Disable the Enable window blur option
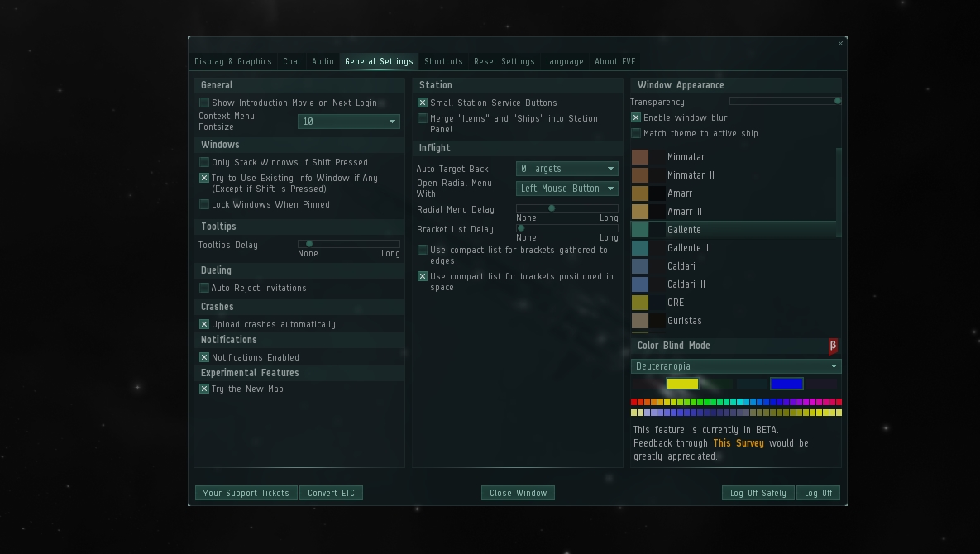The width and height of the screenshot is (980, 554). (x=636, y=117)
